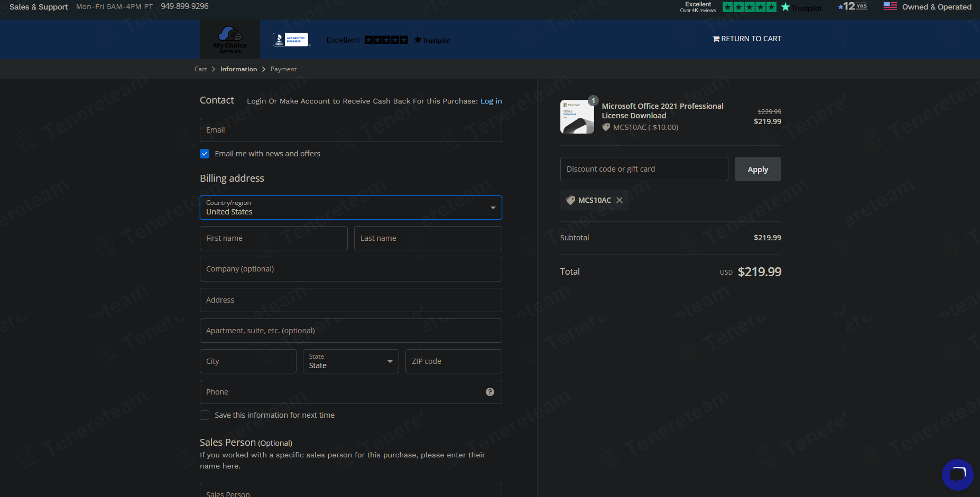980x497 pixels.
Task: Click the Microsoft Office 2021 Professional title
Action: (x=662, y=111)
